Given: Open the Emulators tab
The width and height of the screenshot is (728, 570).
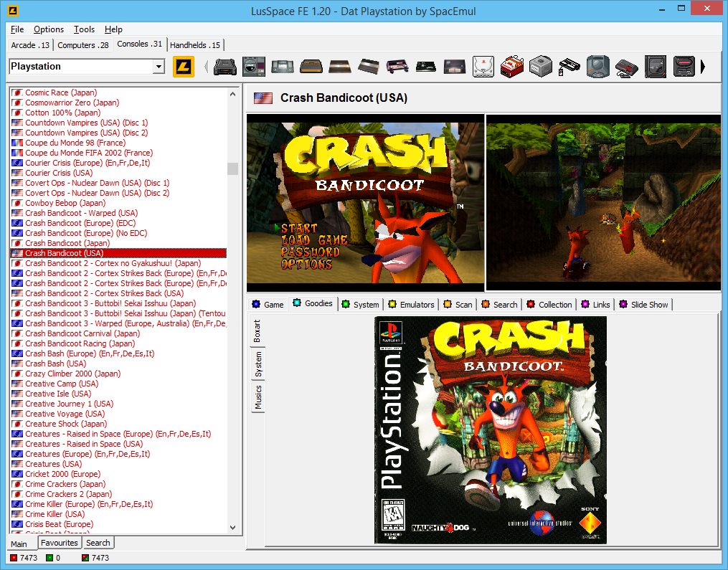Looking at the screenshot, I should [412, 305].
